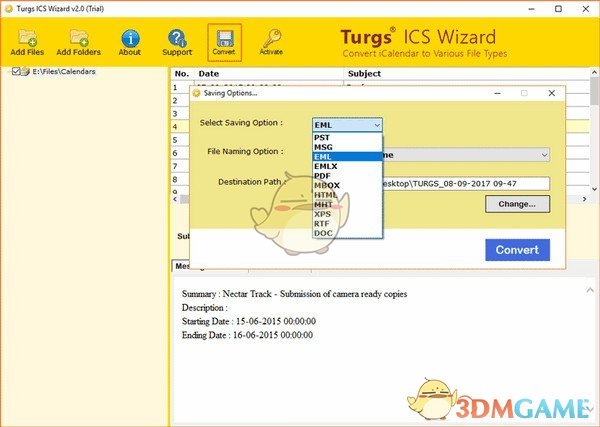
Task: Select row number 4 in the table
Action: pyautogui.click(x=175, y=127)
